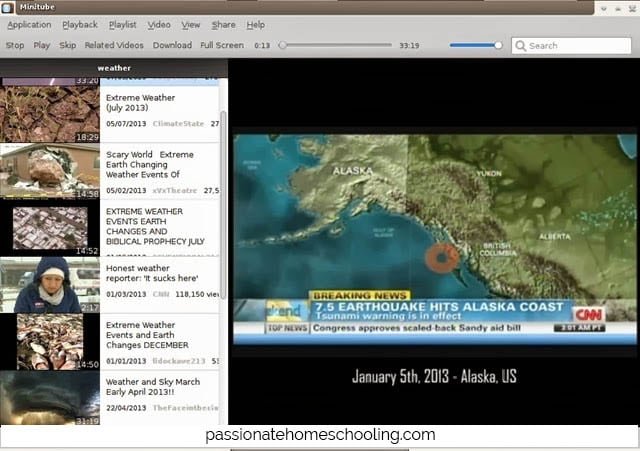
Task: Open the View menu
Action: 191,25
